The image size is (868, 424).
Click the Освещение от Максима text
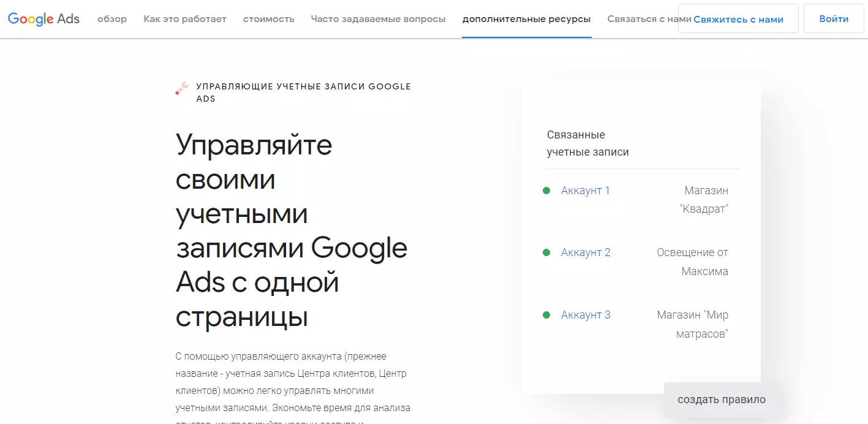[693, 262]
